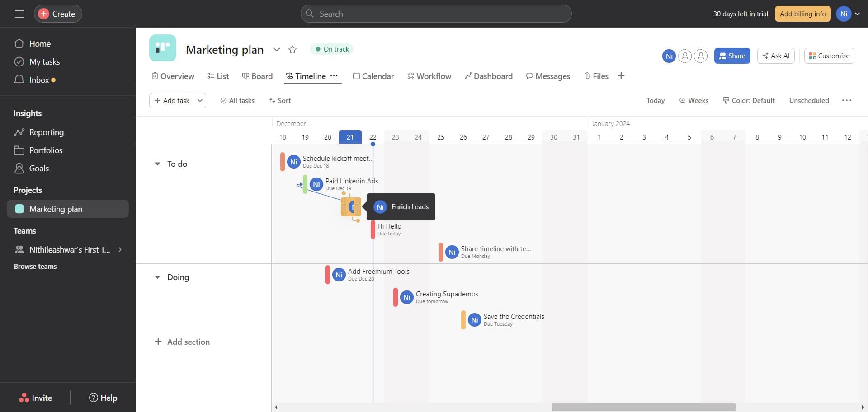Collapse the To do section
868x412 pixels.
[x=157, y=164]
